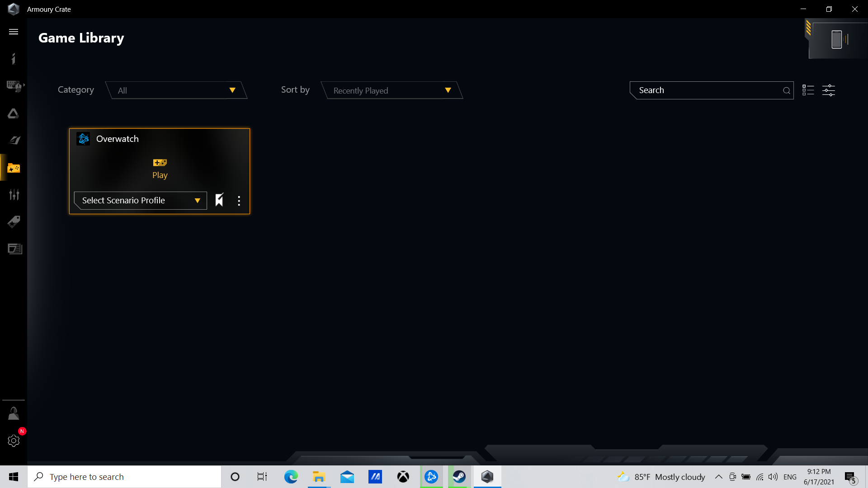
Task: Open the clock showing 9:12 PM
Action: 819,477
